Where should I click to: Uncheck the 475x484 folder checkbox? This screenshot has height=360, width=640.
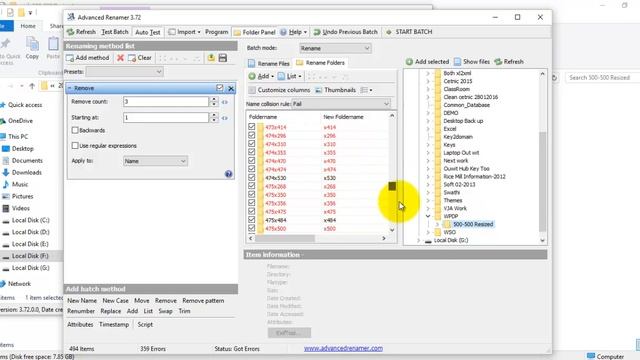[x=251, y=220]
